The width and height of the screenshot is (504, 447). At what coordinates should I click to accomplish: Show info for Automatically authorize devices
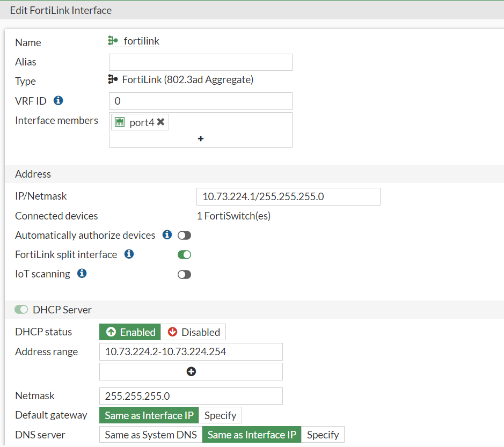pyautogui.click(x=167, y=235)
